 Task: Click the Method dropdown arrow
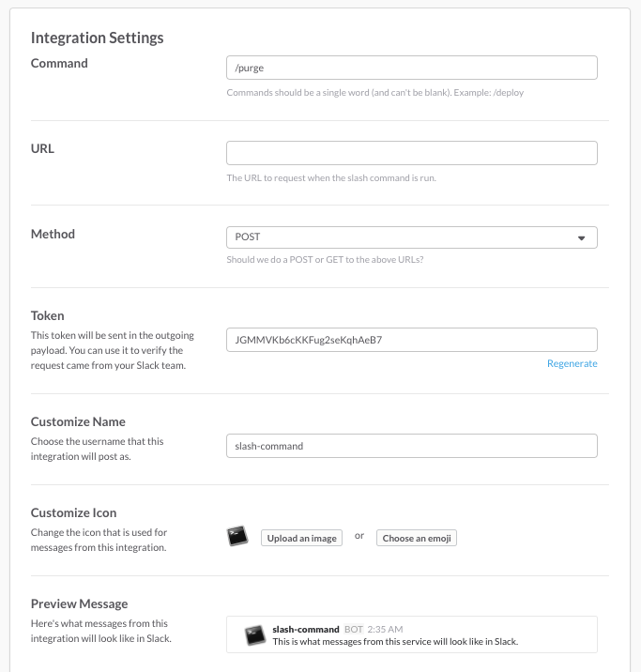click(x=582, y=237)
